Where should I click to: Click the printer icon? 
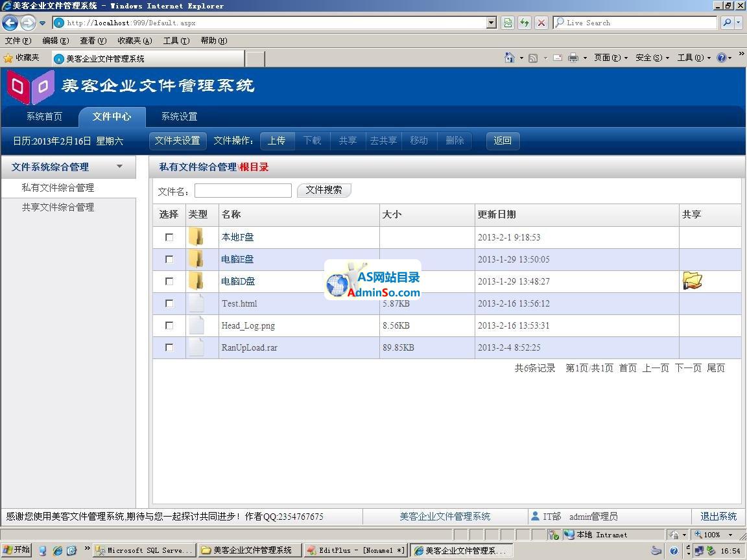(573, 58)
